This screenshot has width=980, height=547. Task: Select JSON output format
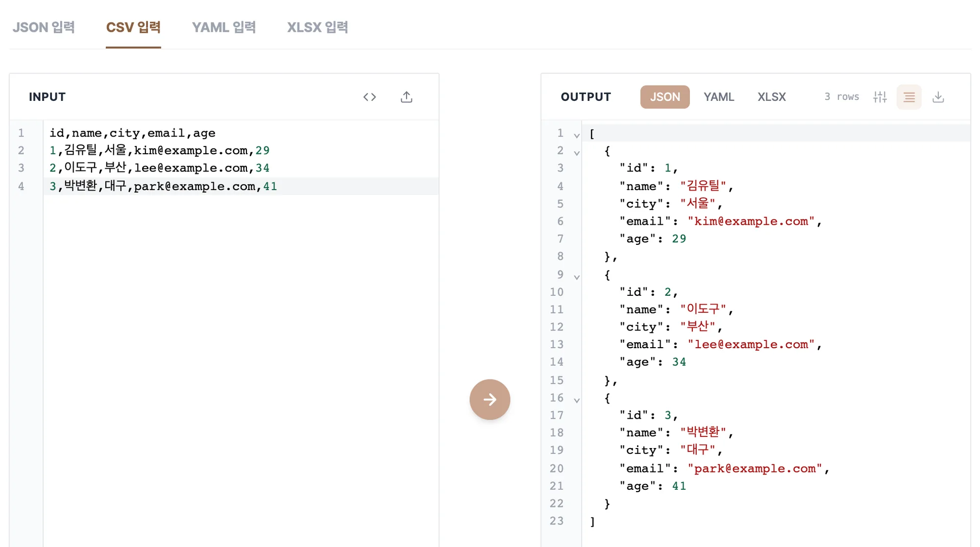pos(665,97)
